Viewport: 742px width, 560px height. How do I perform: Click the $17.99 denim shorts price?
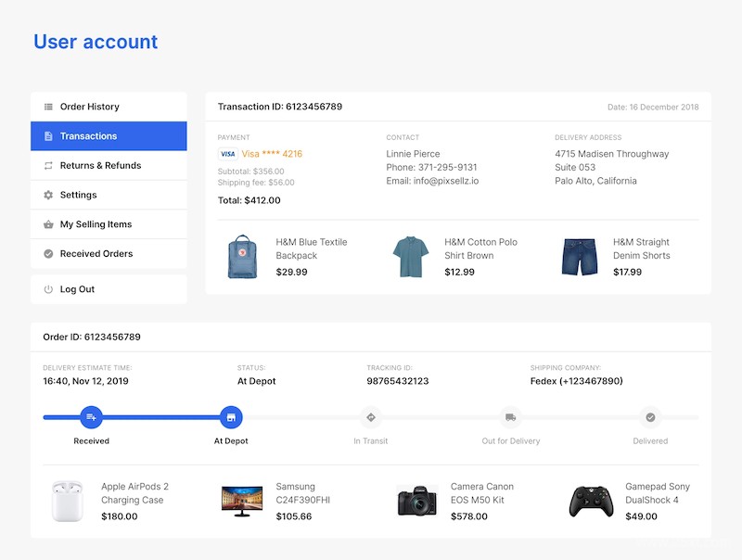point(628,272)
